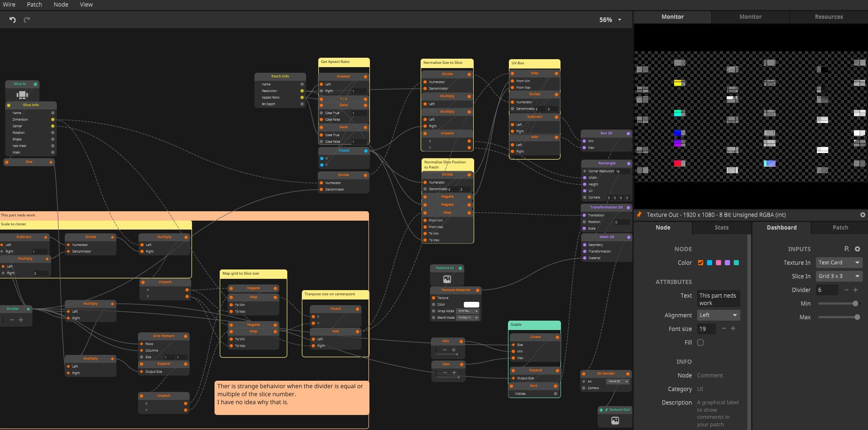The width and height of the screenshot is (868, 430).
Task: Increase Font size with the plus stepper
Action: click(733, 329)
